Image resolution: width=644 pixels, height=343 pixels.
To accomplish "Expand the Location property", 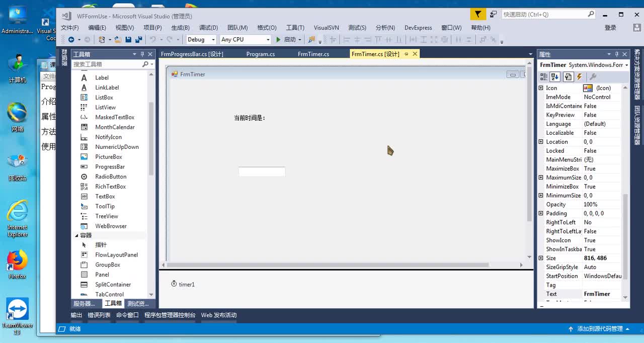I will 541,142.
